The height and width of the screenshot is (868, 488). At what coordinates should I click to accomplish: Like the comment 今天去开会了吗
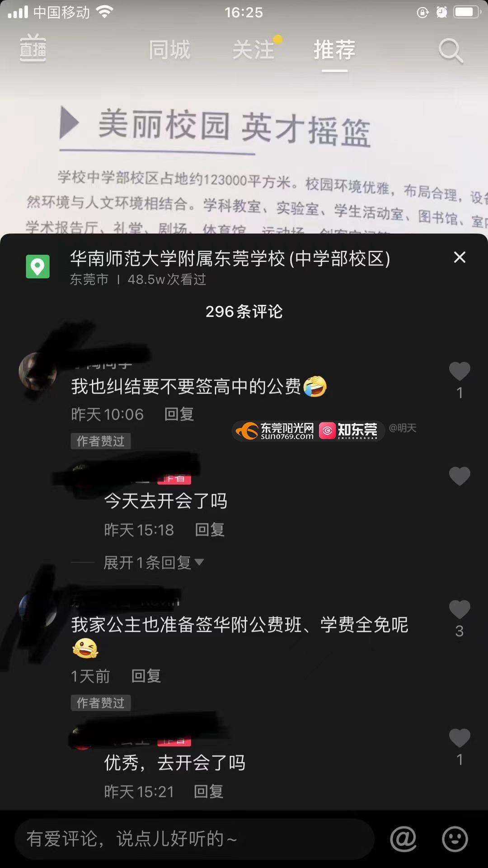460,476
